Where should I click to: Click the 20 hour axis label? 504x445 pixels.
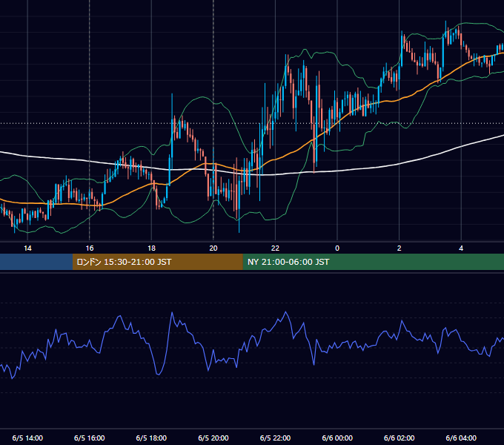pyautogui.click(x=213, y=248)
